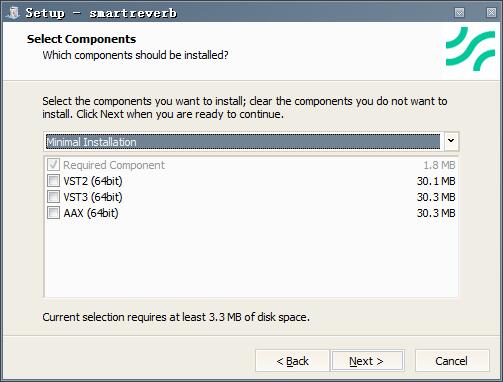Click the setup installer icon in title bar
Image resolution: width=503 pixels, height=382 pixels.
[14, 12]
